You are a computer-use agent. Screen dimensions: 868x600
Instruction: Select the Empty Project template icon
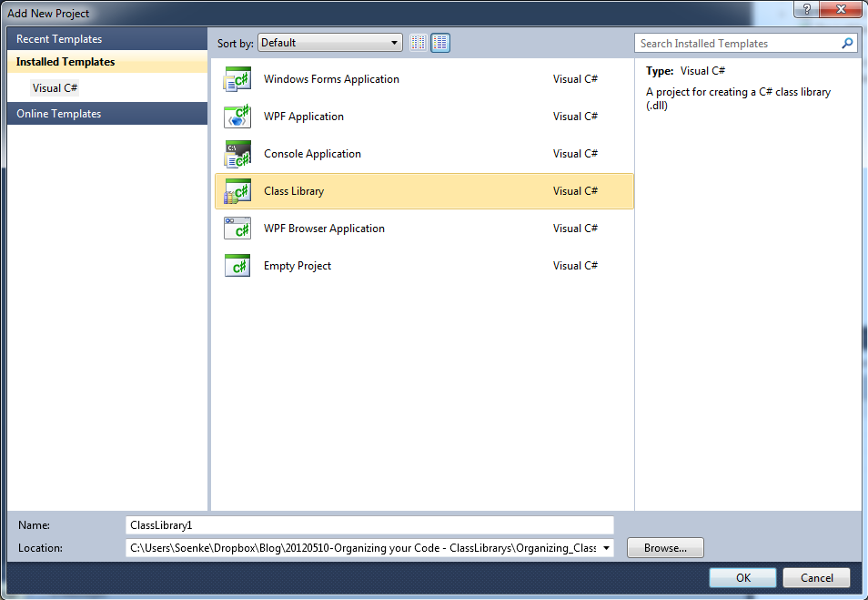[x=237, y=266]
